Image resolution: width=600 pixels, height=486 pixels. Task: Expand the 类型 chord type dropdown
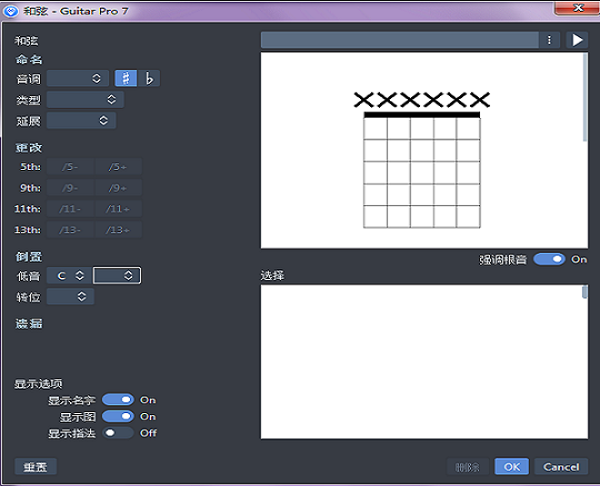tap(85, 100)
